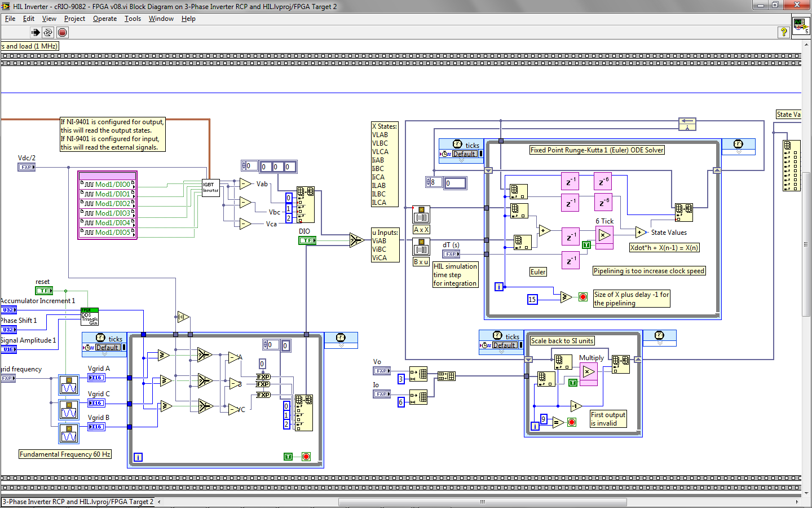Expand output node of Euler solver timed loop
The height and width of the screenshot is (508, 812).
(x=738, y=152)
